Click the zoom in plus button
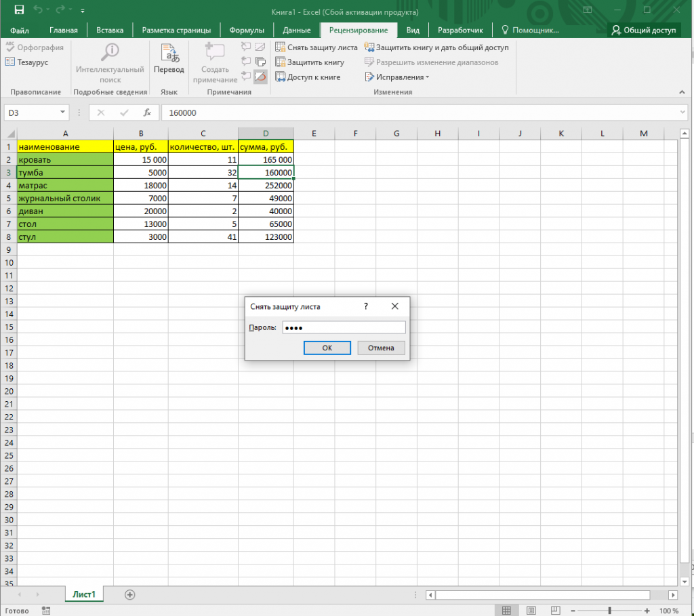This screenshot has height=616, width=694. click(x=647, y=611)
